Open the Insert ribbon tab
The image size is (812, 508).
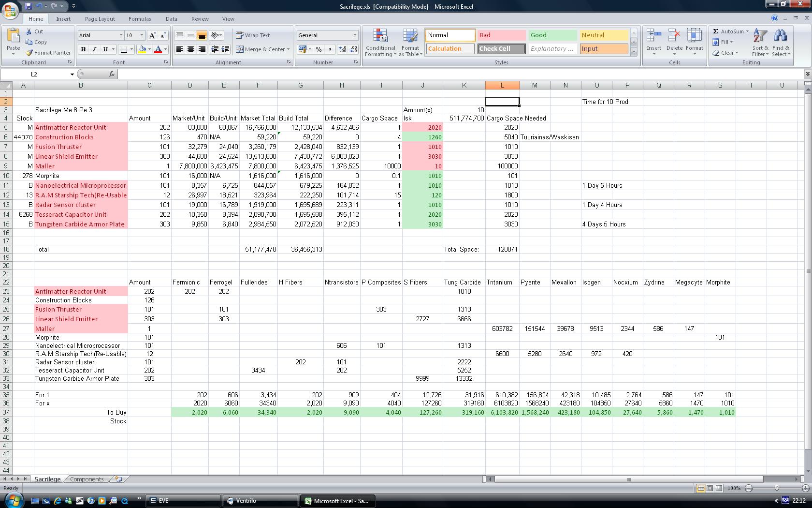(63, 19)
